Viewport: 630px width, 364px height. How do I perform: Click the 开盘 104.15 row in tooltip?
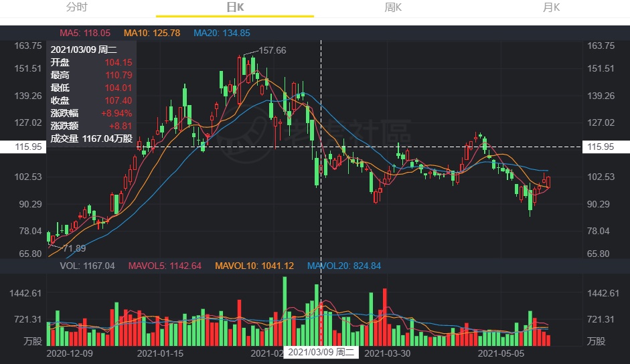[91, 62]
